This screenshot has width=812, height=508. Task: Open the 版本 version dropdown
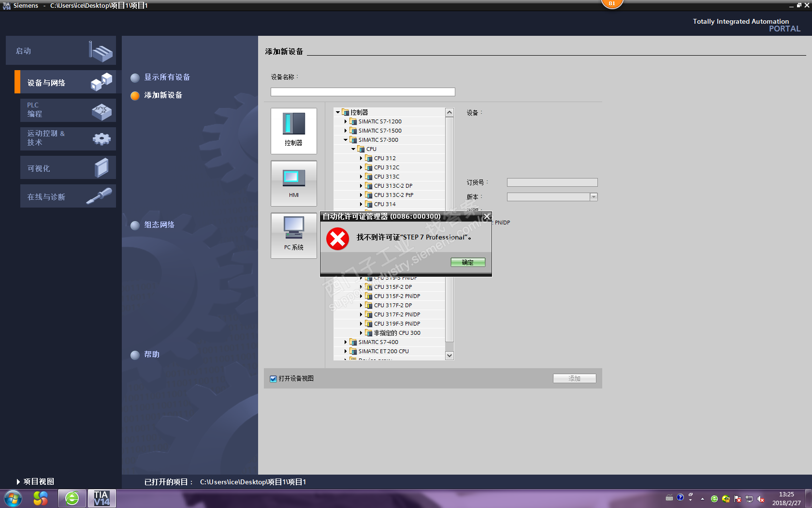594,197
